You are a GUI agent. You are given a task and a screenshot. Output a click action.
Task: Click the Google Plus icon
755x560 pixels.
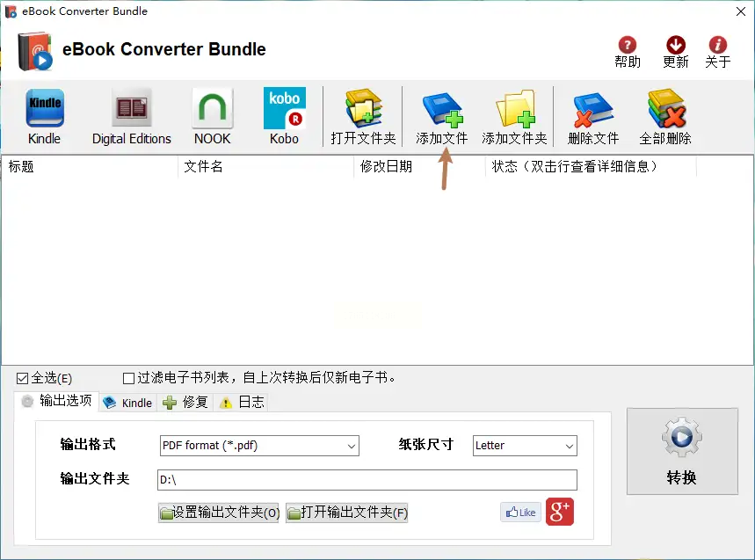560,512
